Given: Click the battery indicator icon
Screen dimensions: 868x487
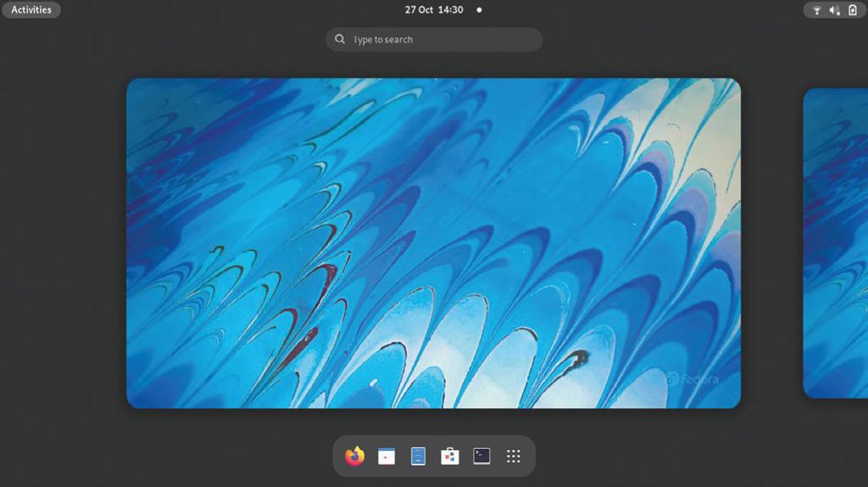Looking at the screenshot, I should (x=853, y=10).
